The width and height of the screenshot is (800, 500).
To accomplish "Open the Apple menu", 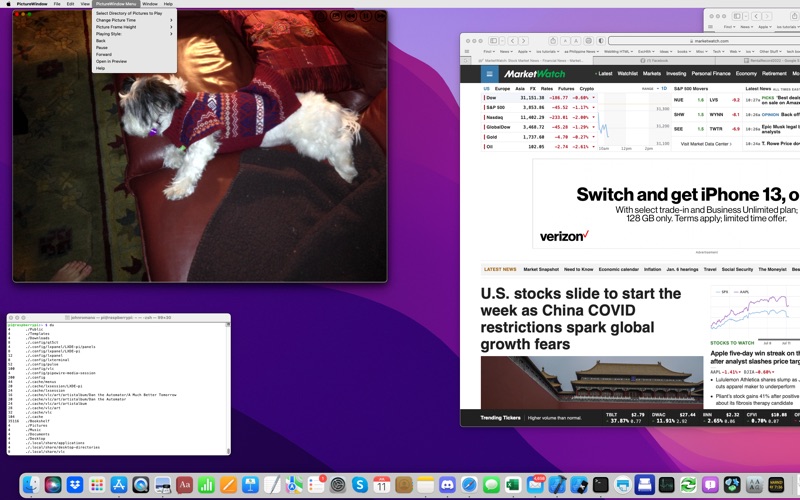I will (8, 4).
